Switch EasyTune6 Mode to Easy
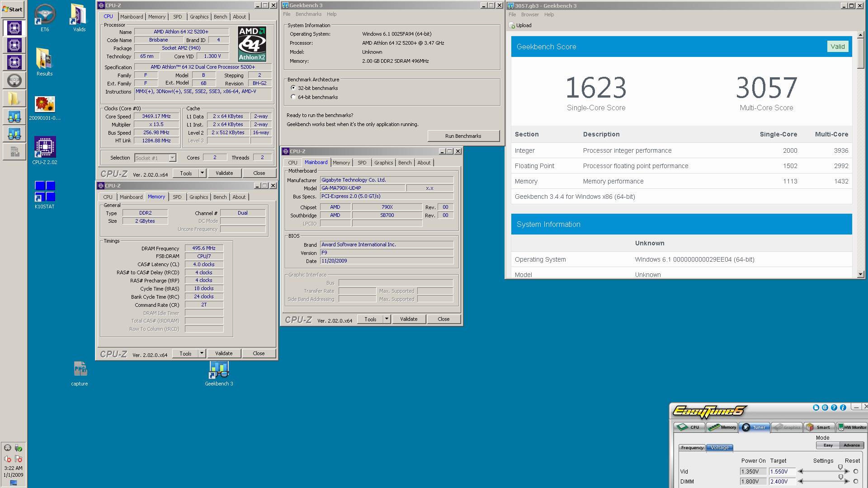This screenshot has height=488, width=868. click(828, 446)
